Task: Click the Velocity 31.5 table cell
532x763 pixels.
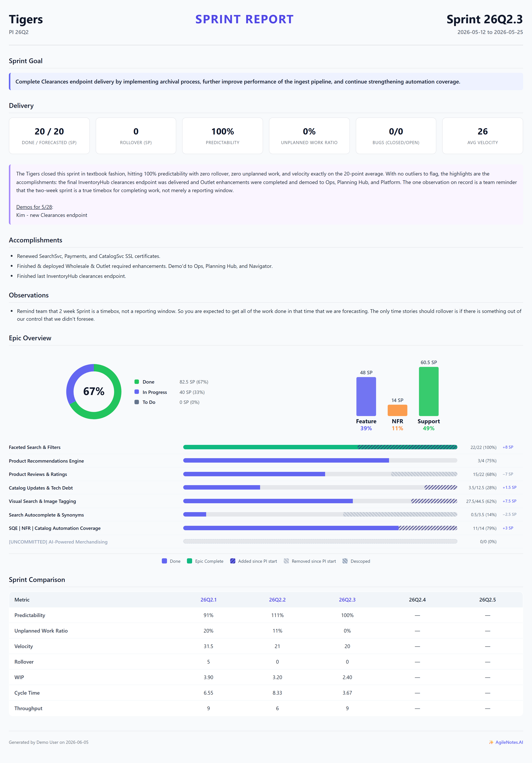Action: pos(208,646)
